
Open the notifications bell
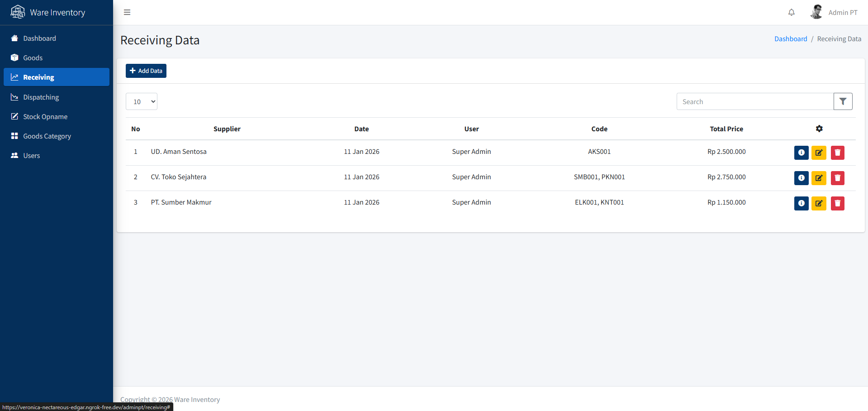pyautogui.click(x=791, y=12)
